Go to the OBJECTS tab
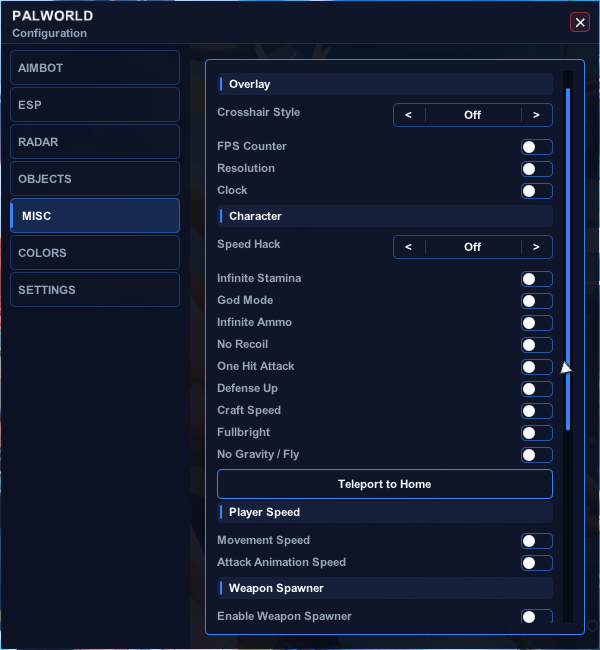The image size is (600, 650). tap(95, 179)
